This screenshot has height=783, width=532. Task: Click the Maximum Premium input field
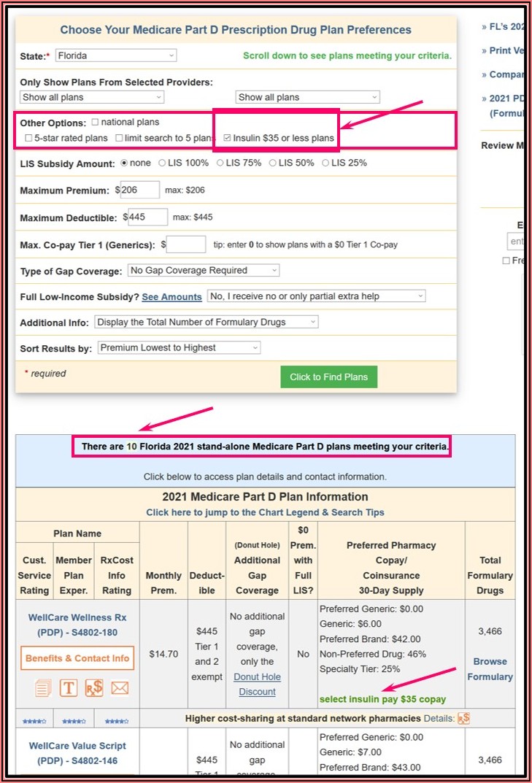(x=140, y=190)
